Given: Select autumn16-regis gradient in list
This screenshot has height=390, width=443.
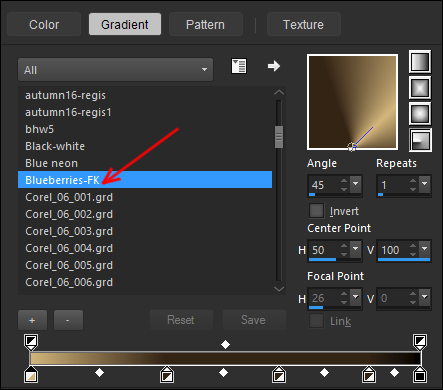Looking at the screenshot, I should (x=145, y=95).
